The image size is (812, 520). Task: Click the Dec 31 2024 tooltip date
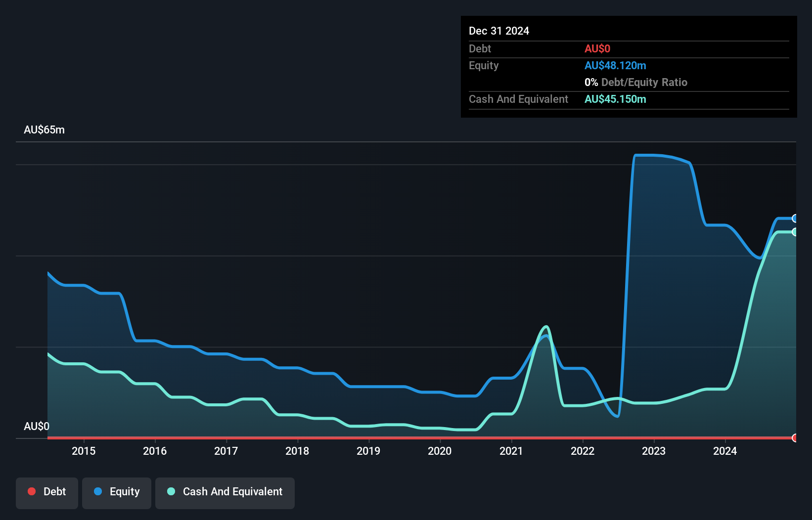(499, 31)
